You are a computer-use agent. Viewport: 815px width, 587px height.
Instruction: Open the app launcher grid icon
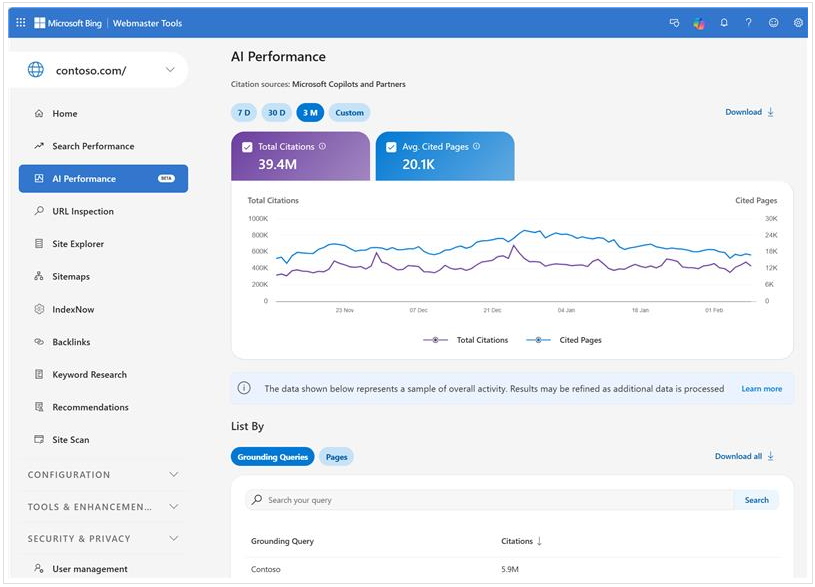[21, 23]
